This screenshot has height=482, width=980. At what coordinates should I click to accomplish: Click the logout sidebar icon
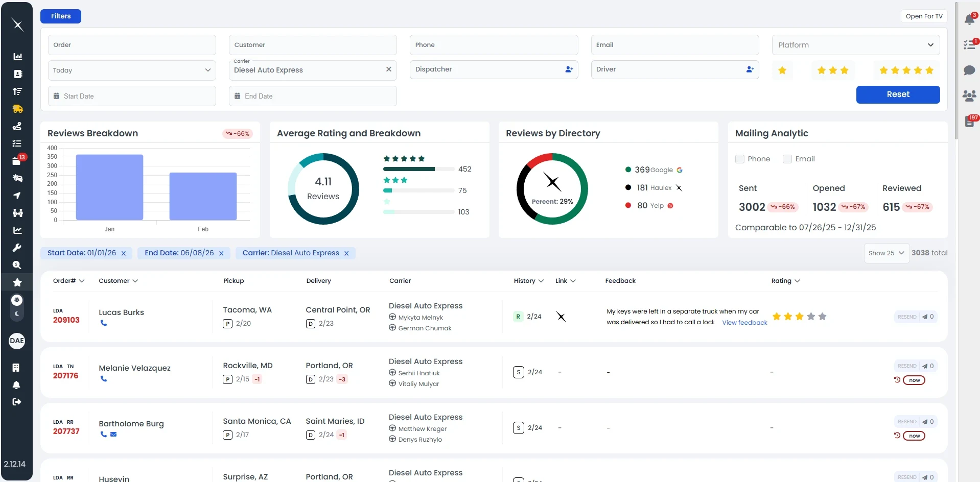pyautogui.click(x=17, y=402)
